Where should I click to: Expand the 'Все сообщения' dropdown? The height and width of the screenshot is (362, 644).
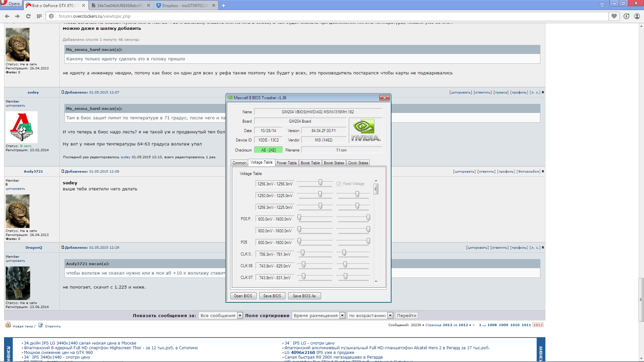tap(240, 315)
